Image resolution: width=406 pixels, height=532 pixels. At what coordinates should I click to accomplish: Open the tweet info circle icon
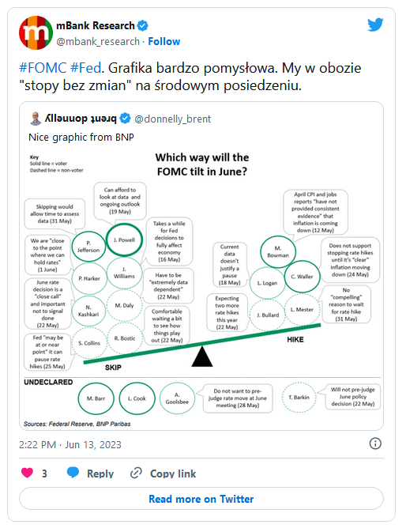click(x=375, y=443)
